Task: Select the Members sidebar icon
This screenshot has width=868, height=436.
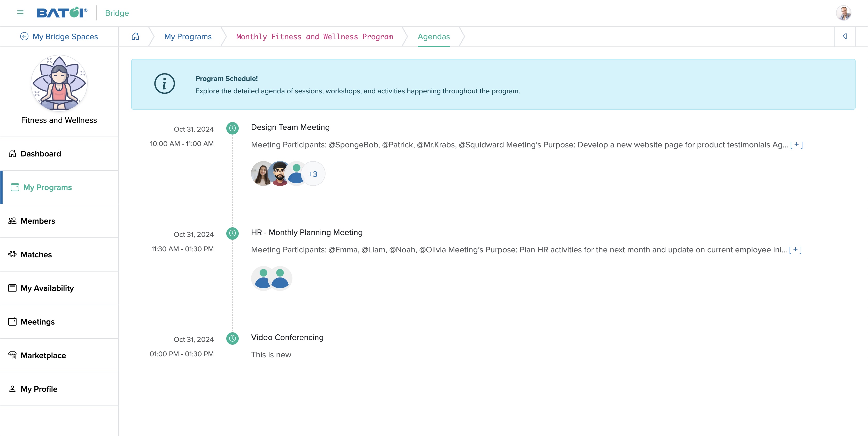Action: pyautogui.click(x=12, y=221)
